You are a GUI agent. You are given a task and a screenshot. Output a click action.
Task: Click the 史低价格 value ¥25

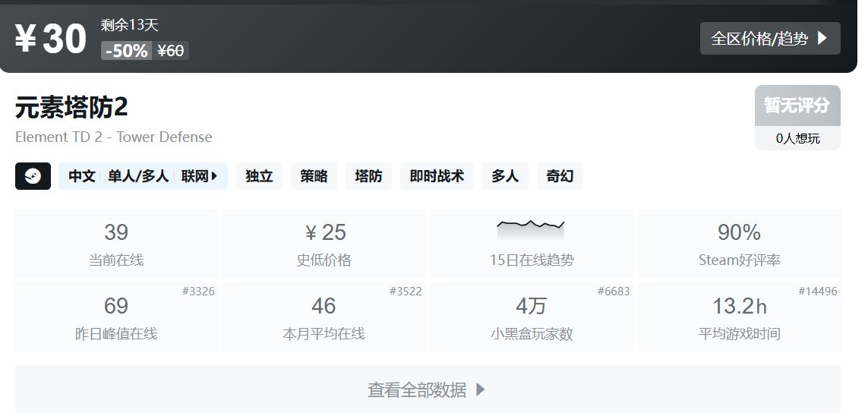[x=325, y=232]
